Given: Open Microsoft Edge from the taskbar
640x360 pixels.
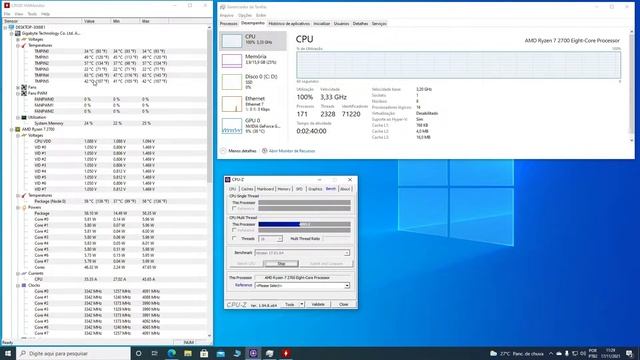Looking at the screenshot, I should point(171,353).
